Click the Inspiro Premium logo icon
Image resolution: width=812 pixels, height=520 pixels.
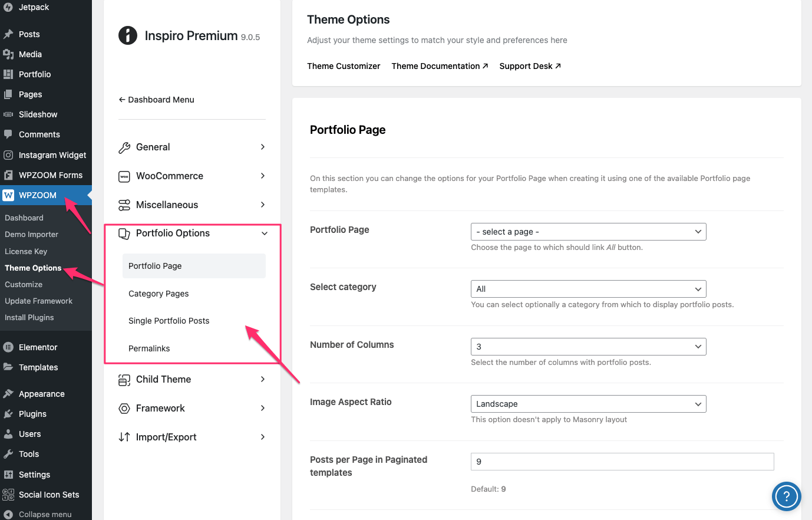[x=128, y=35]
